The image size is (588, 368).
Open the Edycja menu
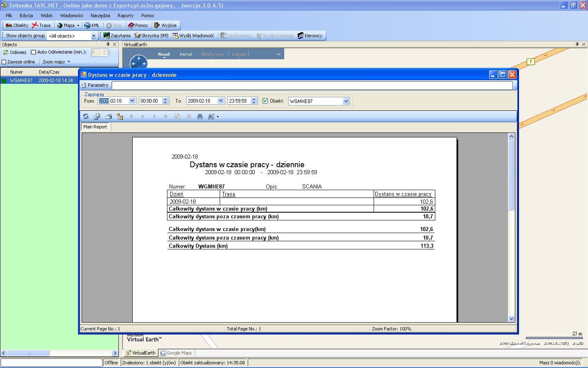coord(26,16)
